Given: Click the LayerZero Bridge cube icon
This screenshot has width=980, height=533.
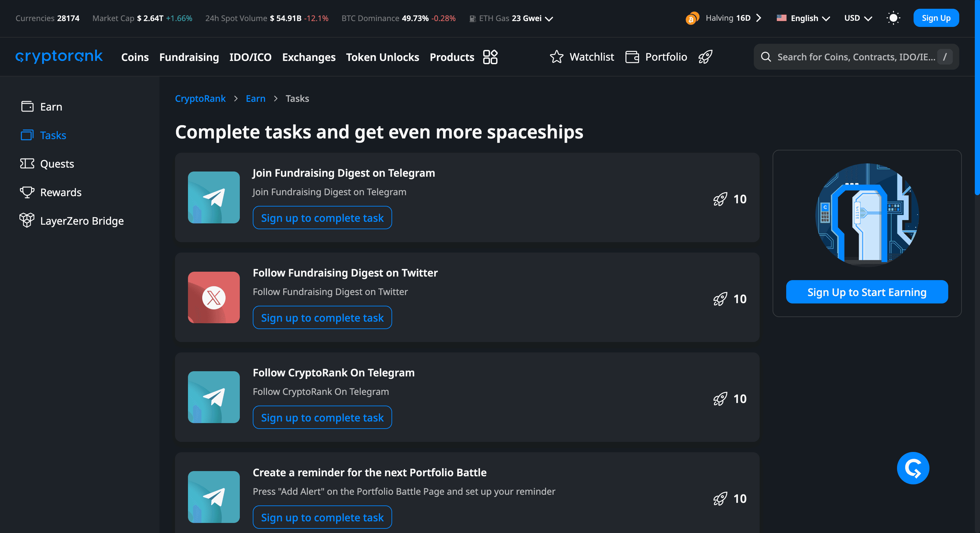Looking at the screenshot, I should 27,220.
